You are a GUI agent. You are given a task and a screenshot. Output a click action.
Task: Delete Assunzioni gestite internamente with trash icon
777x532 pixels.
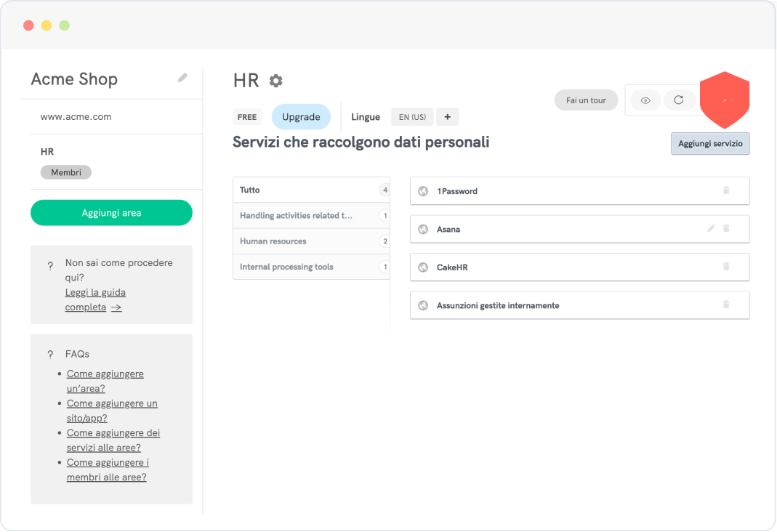click(x=725, y=305)
